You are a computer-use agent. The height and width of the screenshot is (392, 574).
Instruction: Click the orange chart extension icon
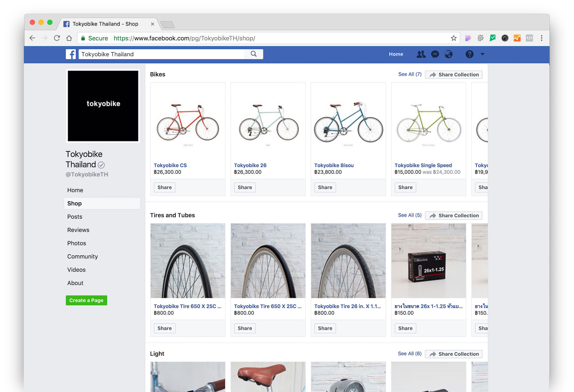(x=517, y=38)
